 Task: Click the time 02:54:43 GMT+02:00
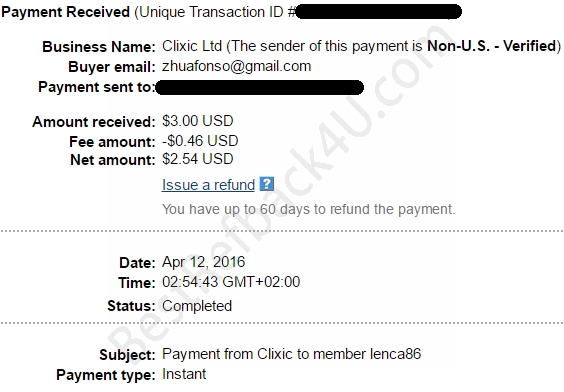tap(231, 282)
